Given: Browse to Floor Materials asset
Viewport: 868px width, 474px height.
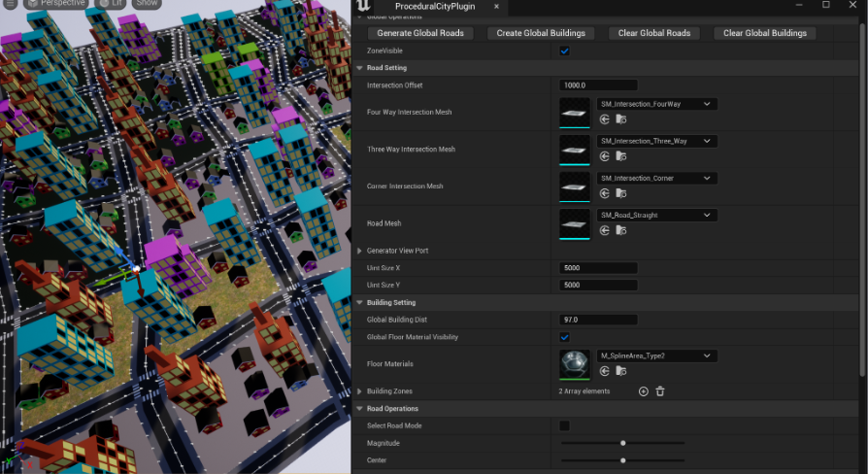Looking at the screenshot, I should point(621,371).
